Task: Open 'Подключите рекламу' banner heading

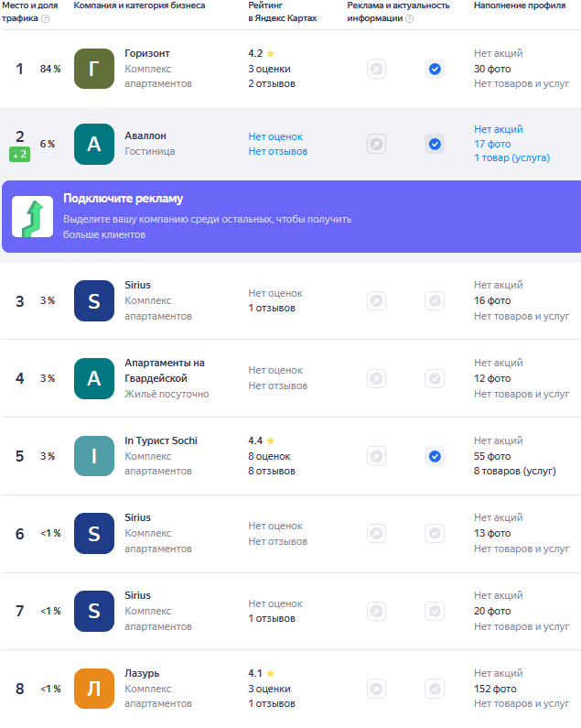Action: pos(123,199)
